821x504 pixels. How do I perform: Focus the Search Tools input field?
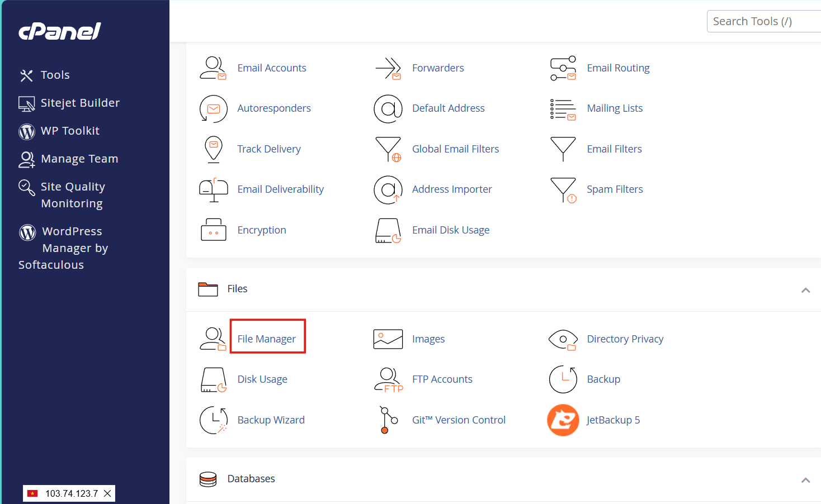(x=764, y=21)
